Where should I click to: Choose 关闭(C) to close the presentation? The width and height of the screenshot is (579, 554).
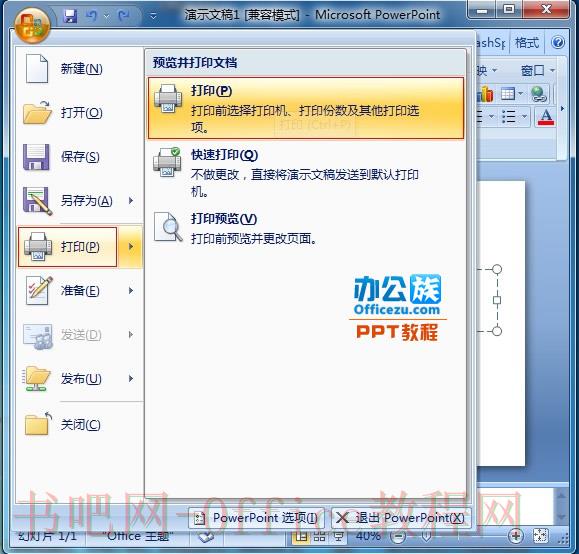point(80,425)
